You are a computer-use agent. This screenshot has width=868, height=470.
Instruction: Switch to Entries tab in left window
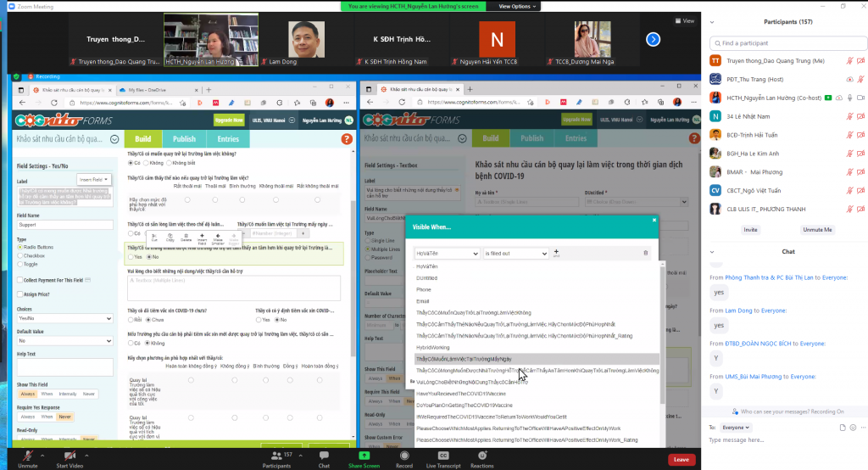pyautogui.click(x=228, y=139)
